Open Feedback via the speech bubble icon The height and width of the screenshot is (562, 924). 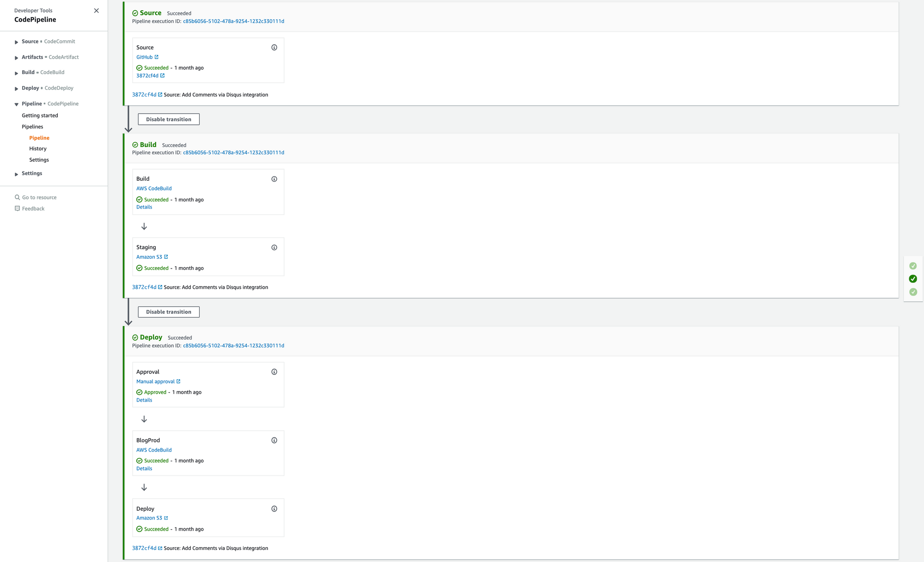pyautogui.click(x=17, y=208)
